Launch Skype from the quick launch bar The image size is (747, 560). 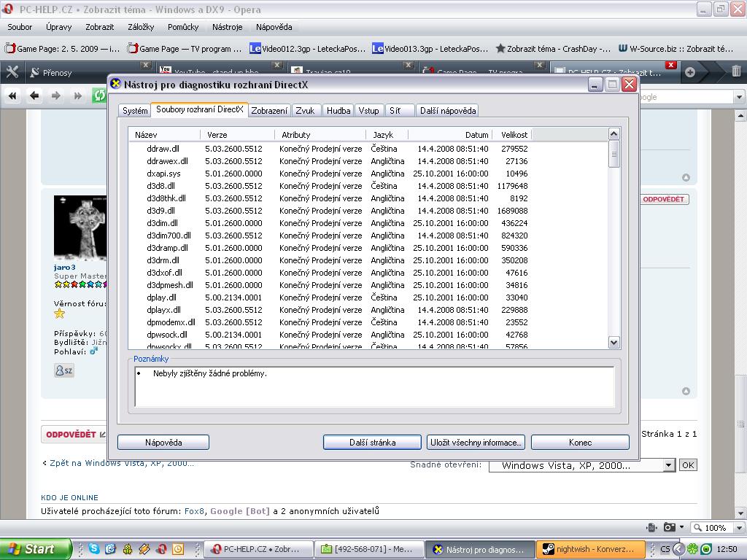pyautogui.click(x=94, y=548)
